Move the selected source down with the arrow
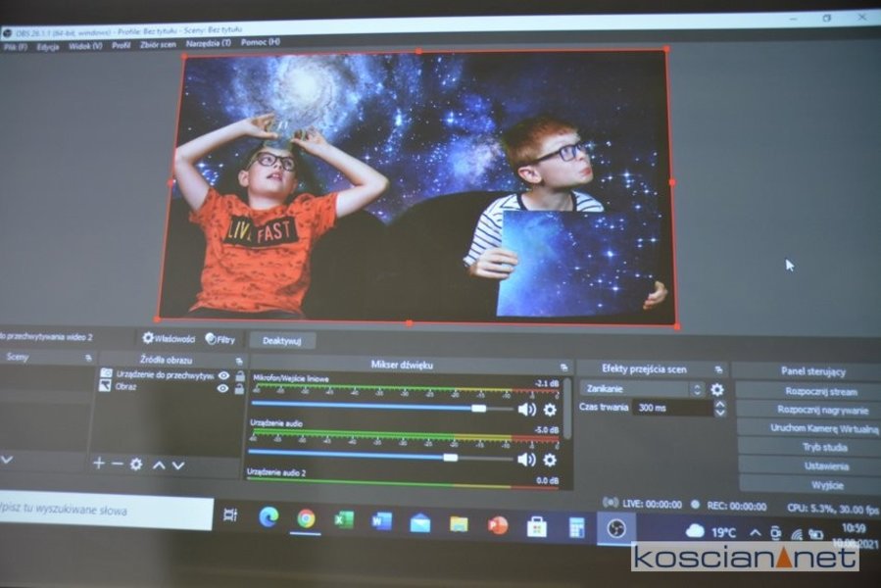The width and height of the screenshot is (881, 588). [x=178, y=465]
